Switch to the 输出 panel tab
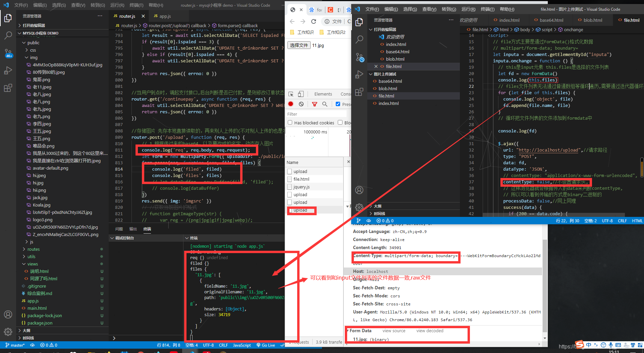The height and width of the screenshot is (353, 644). click(x=133, y=229)
